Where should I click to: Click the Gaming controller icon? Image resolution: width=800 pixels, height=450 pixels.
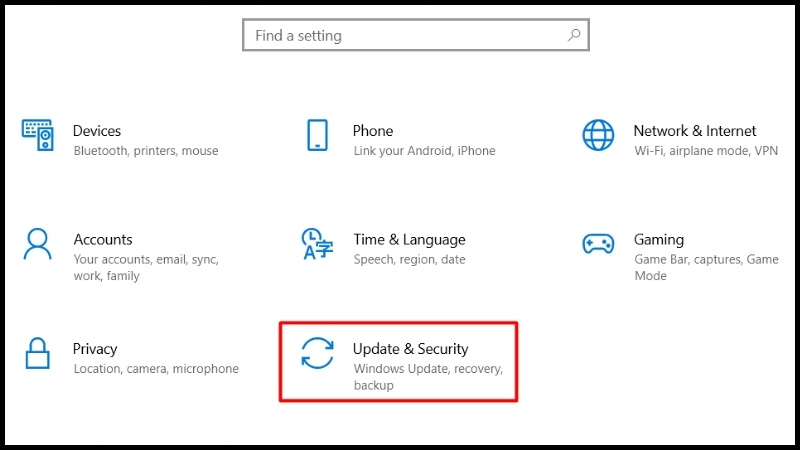pos(598,244)
